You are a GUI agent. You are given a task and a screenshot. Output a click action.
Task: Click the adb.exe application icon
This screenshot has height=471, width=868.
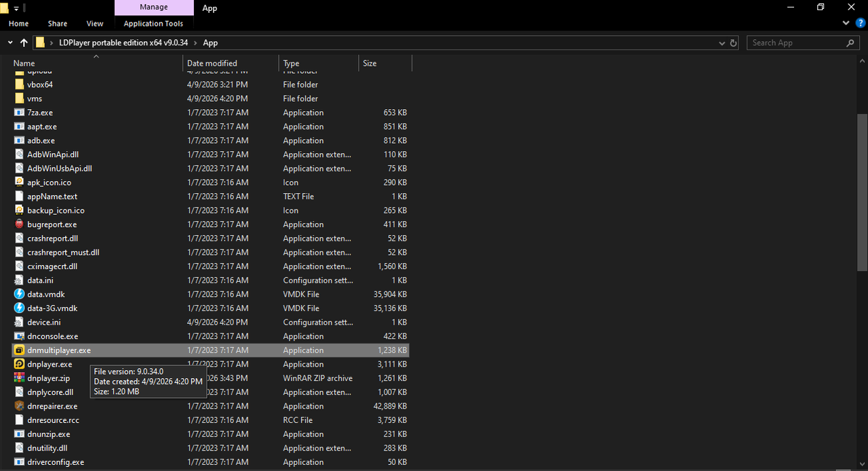coord(20,140)
